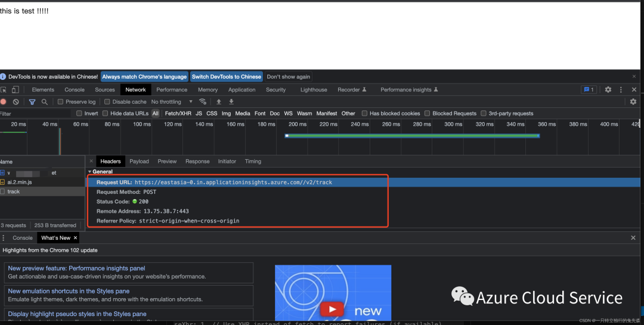644x325 pixels.
Task: Check 3rd-party requests checkbox
Action: tap(484, 113)
